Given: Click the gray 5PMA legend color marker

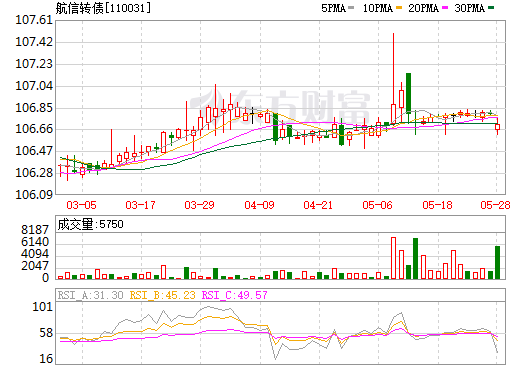Looking at the screenshot, I should [351, 7].
